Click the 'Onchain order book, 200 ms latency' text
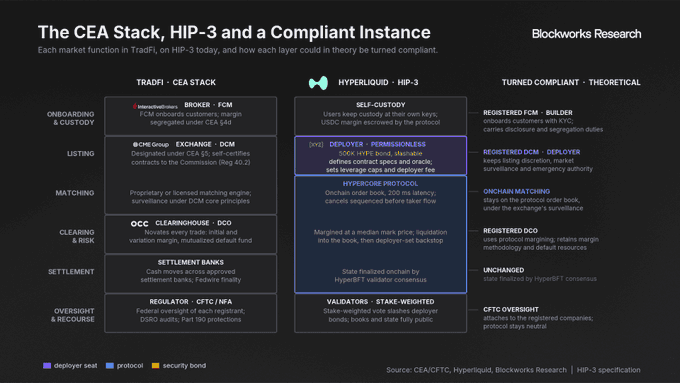 coord(380,193)
